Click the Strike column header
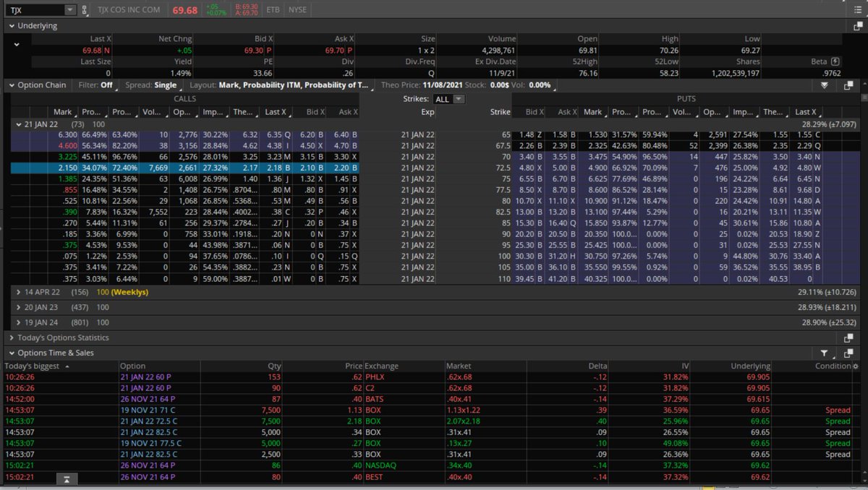Image resolution: width=868 pixels, height=490 pixels. [500, 112]
